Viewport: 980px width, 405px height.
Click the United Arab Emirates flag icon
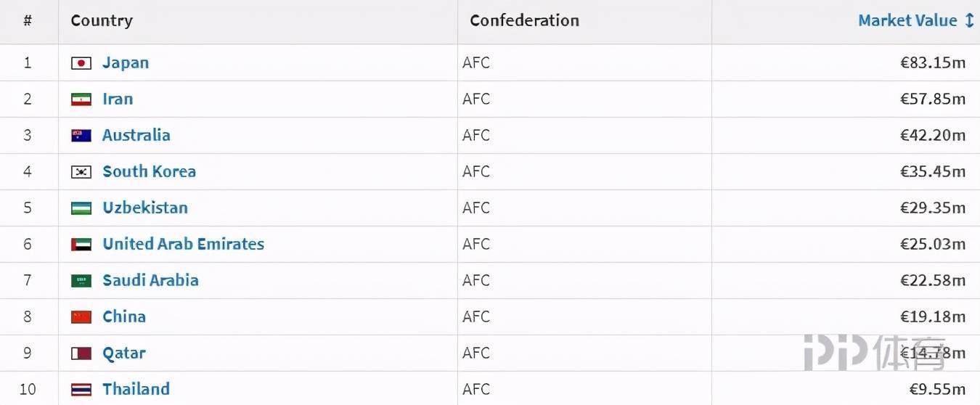tap(81, 245)
